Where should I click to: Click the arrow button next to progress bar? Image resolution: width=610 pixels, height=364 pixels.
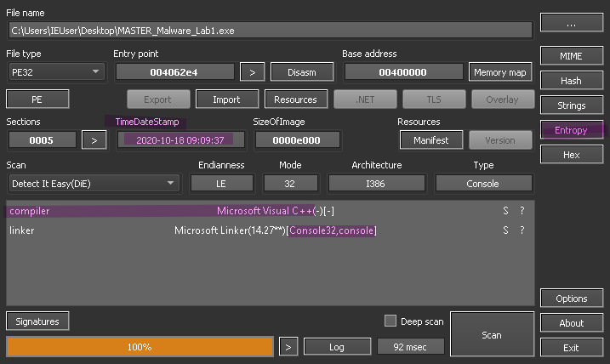point(288,347)
